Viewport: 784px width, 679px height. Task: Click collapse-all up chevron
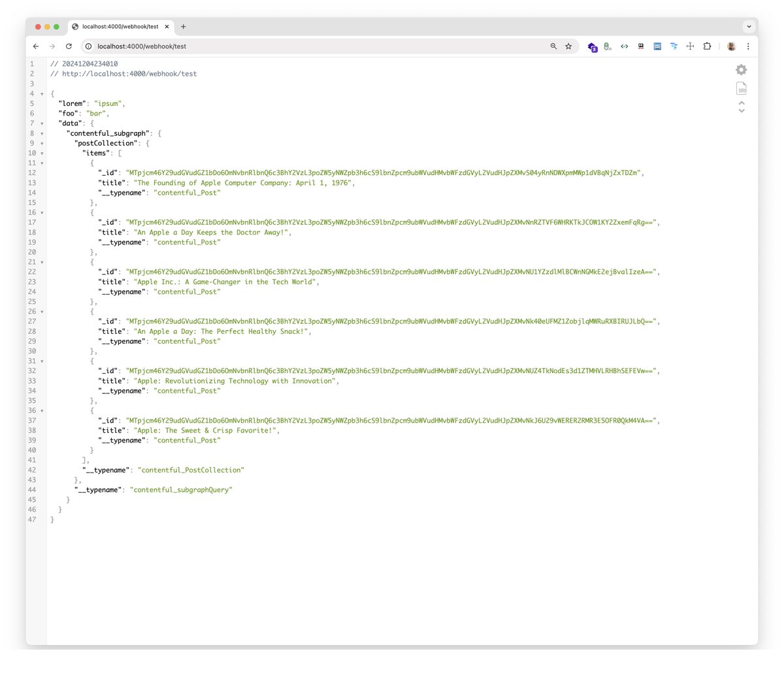pyautogui.click(x=742, y=103)
